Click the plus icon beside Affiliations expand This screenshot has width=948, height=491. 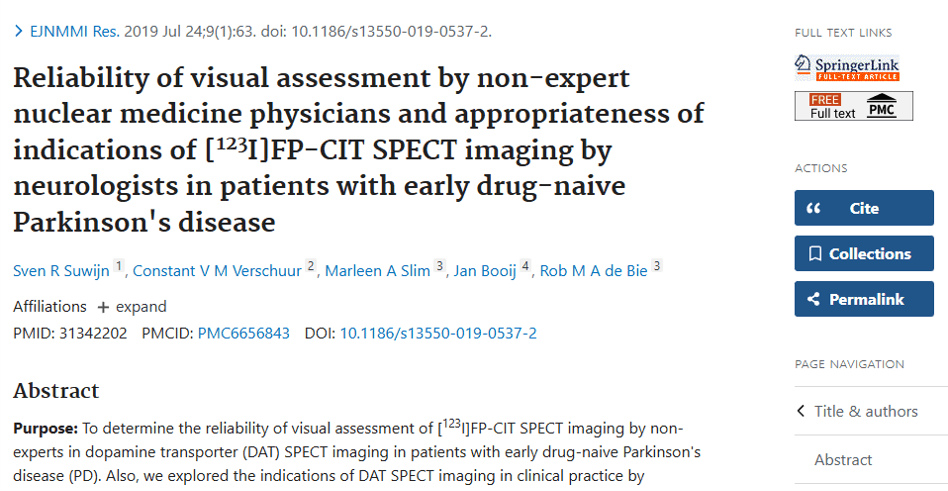102,307
